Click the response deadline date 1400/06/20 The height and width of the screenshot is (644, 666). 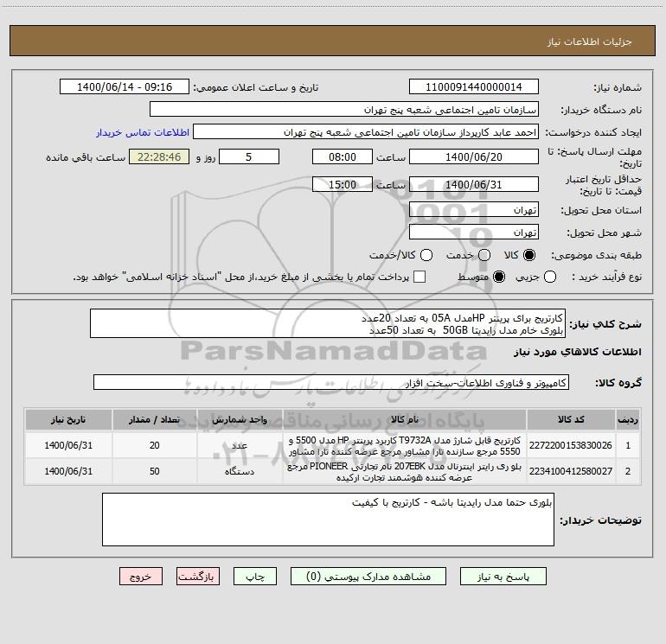(474, 157)
